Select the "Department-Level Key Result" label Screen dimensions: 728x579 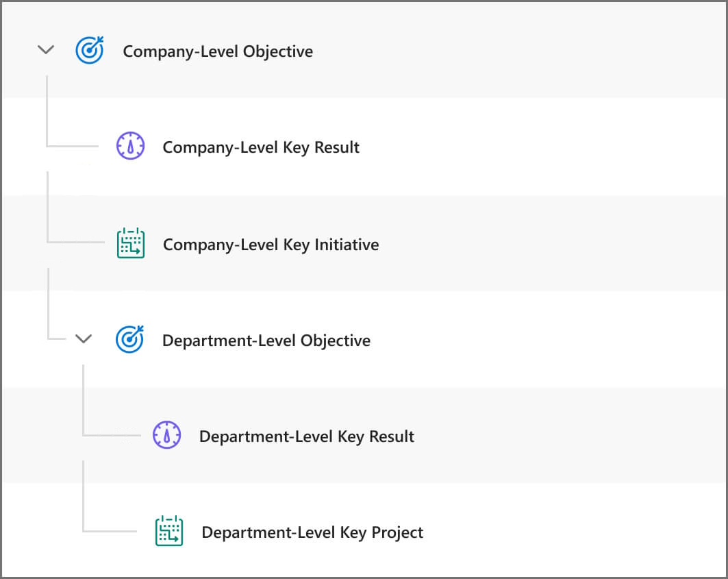coord(306,436)
